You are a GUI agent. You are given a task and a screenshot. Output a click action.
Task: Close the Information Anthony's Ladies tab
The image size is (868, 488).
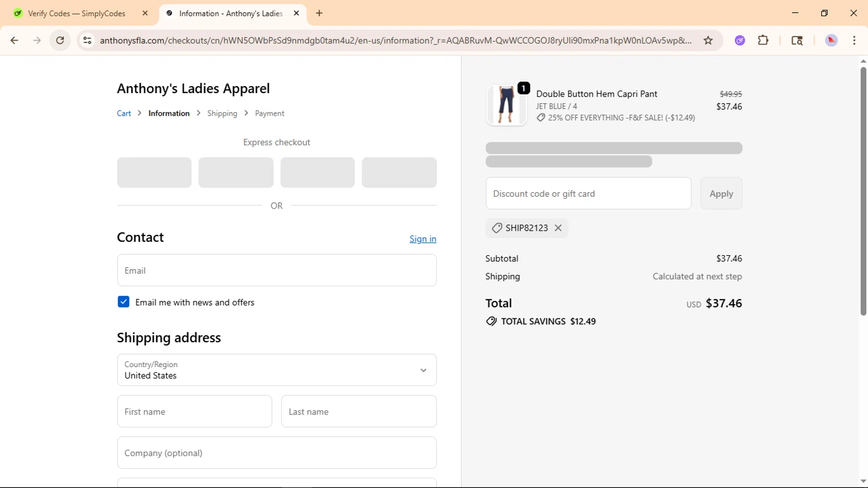coord(296,13)
